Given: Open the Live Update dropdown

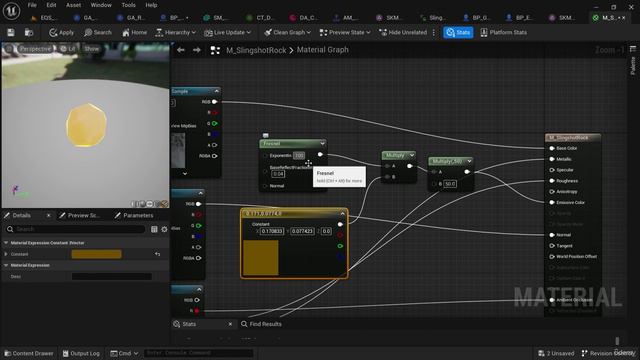Looking at the screenshot, I should coord(227,32).
